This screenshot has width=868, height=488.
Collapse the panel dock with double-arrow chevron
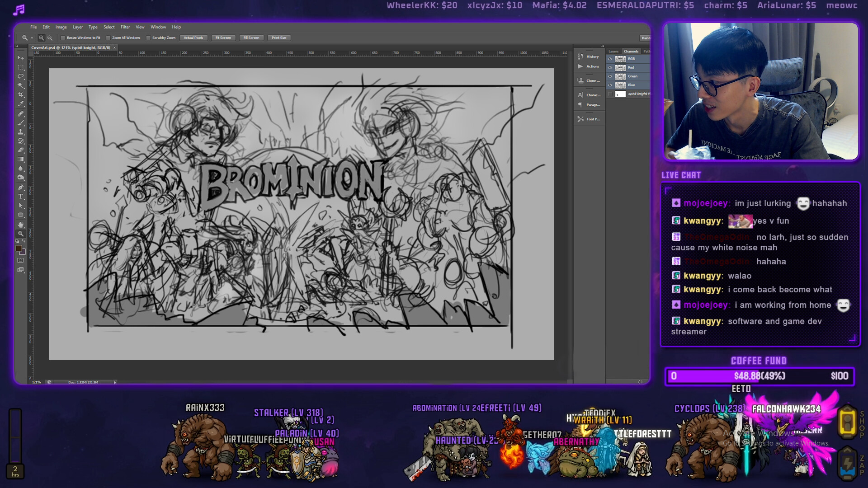603,46
